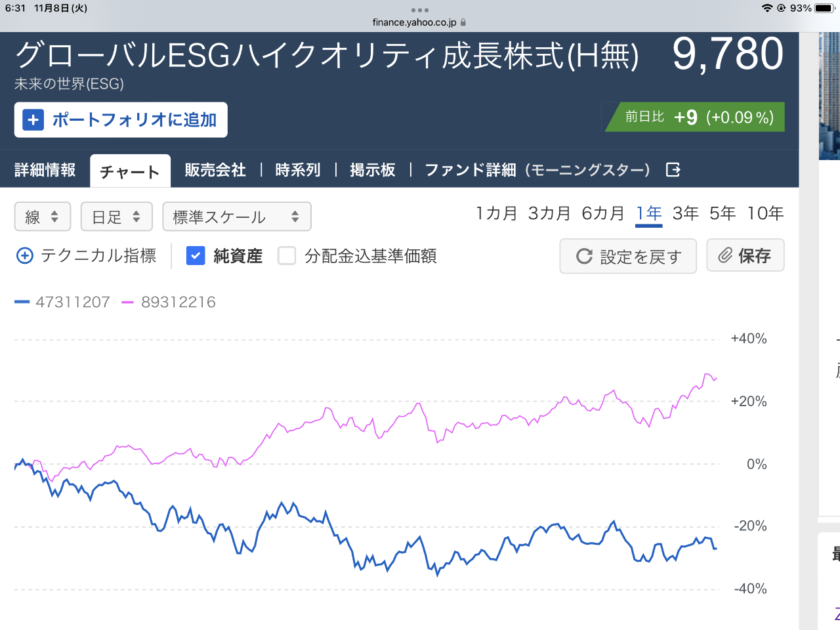840x630 pixels.
Task: Tap the finance.yahoo.co.jp address field
Action: tap(415, 22)
